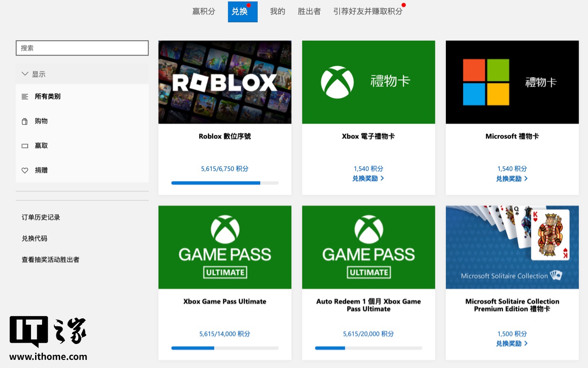Click the 捐赠 heart icon
The height and width of the screenshot is (368, 588).
pos(25,171)
